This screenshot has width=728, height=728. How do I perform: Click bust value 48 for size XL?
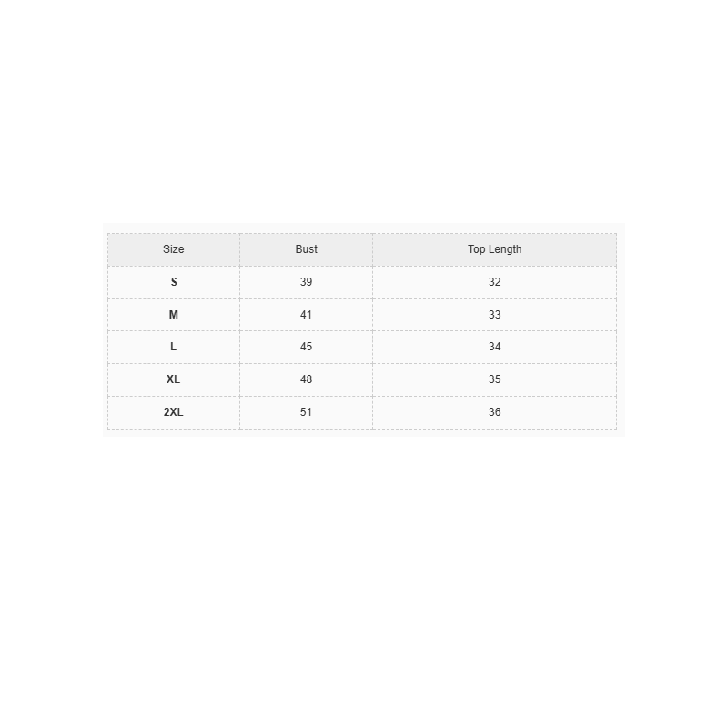[x=307, y=379]
